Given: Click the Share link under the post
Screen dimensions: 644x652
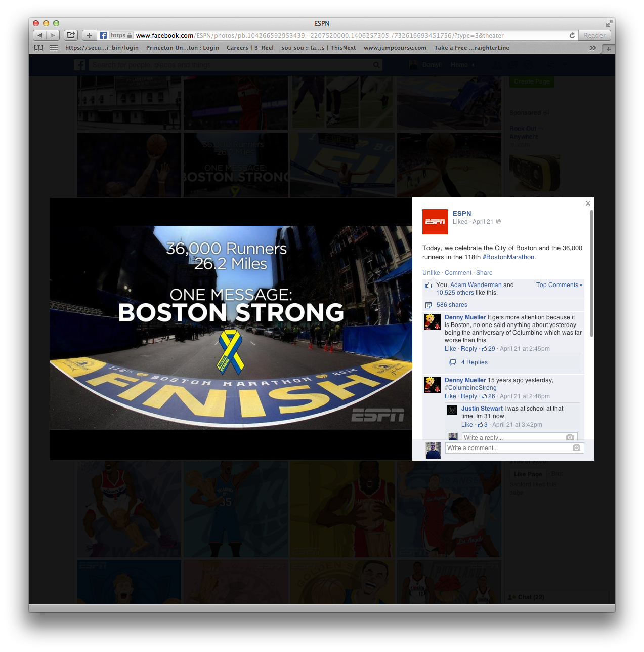Looking at the screenshot, I should coord(484,273).
